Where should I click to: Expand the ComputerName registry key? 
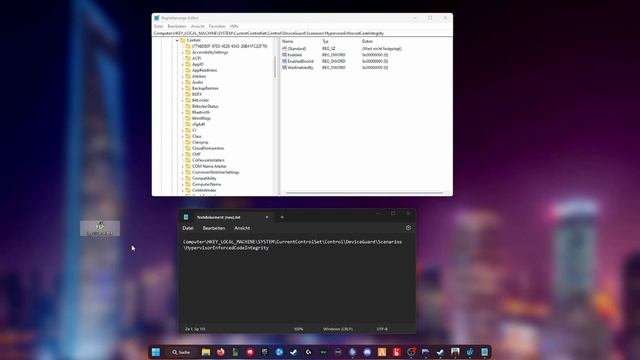click(x=182, y=184)
